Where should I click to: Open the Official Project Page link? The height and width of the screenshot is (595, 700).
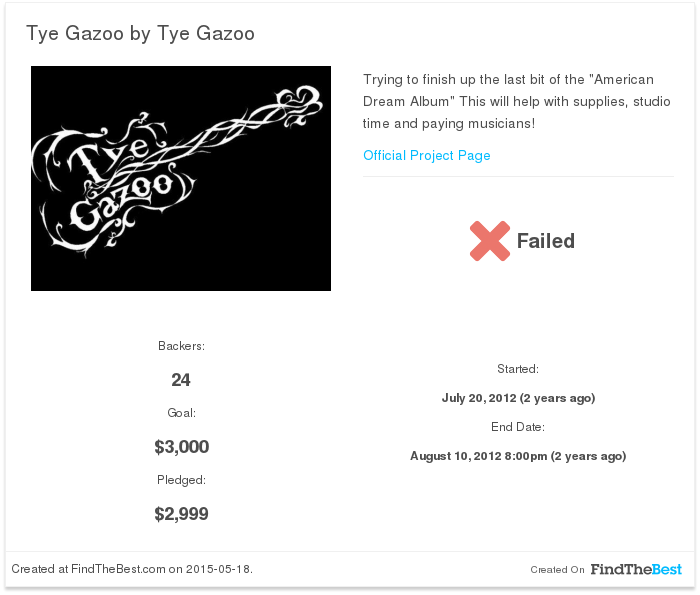click(426, 155)
